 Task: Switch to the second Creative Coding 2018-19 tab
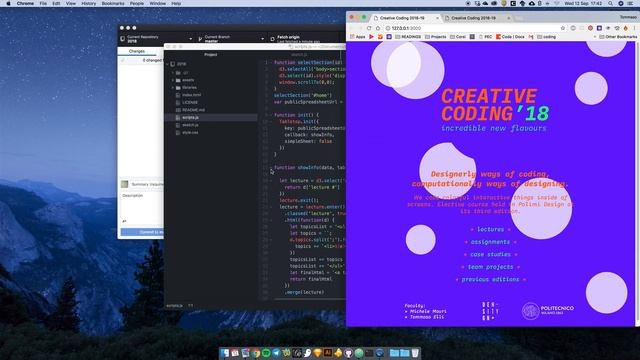click(476, 18)
